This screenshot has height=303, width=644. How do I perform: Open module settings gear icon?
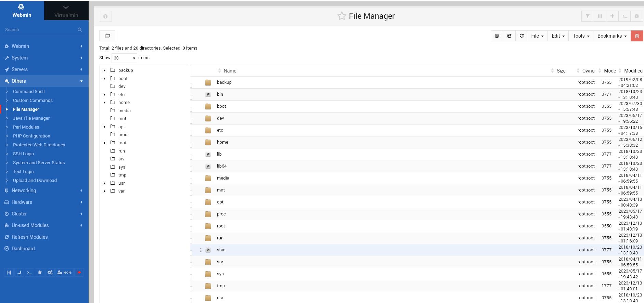637,16
